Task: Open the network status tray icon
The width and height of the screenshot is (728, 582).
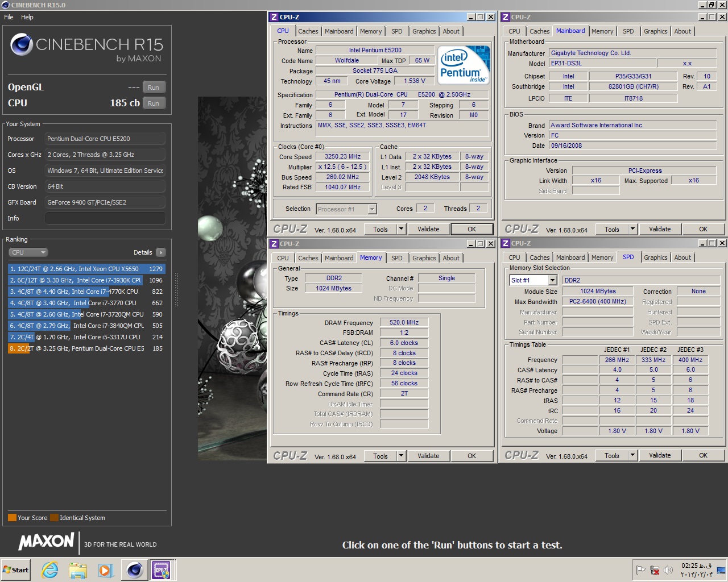Action: coord(655,570)
